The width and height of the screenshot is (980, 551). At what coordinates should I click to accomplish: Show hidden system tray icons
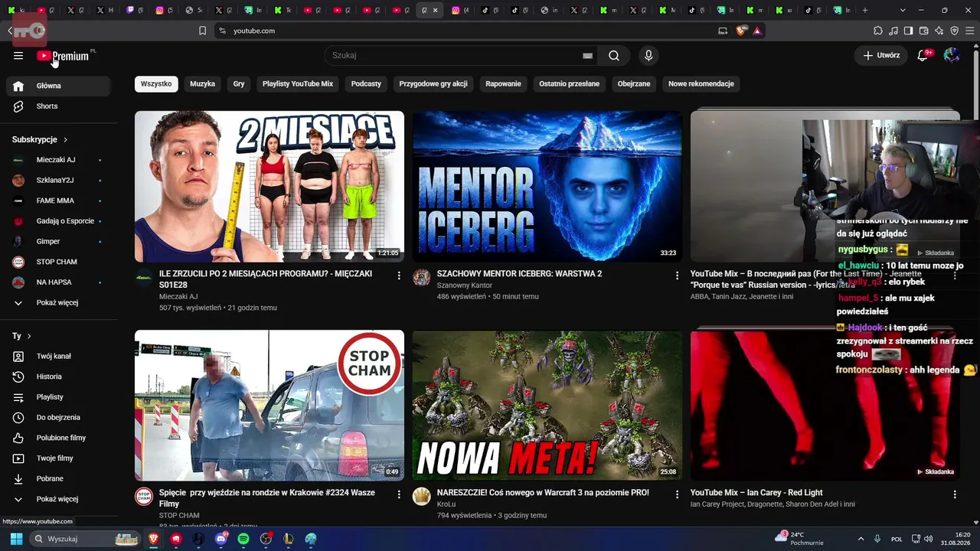pyautogui.click(x=861, y=539)
